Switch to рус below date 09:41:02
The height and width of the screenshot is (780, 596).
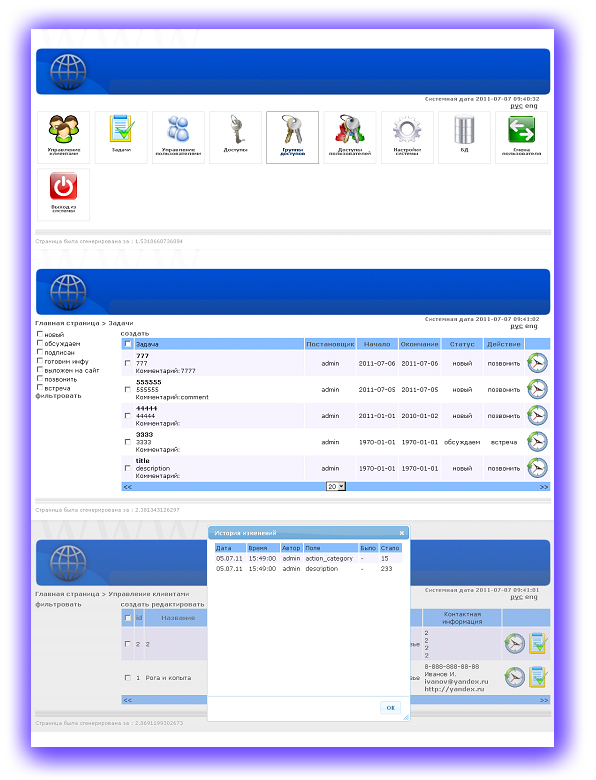(516, 326)
